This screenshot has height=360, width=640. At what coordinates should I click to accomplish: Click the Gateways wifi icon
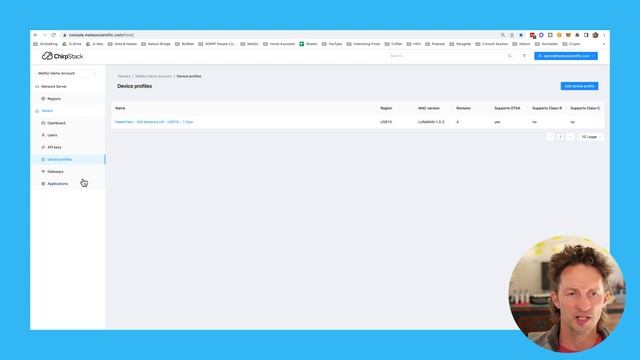point(43,172)
